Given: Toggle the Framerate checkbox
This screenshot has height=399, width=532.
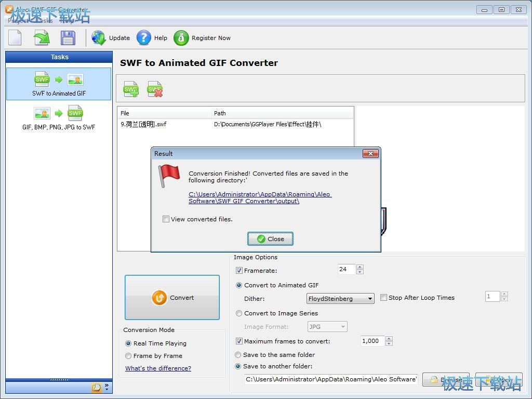Looking at the screenshot, I should tap(239, 270).
